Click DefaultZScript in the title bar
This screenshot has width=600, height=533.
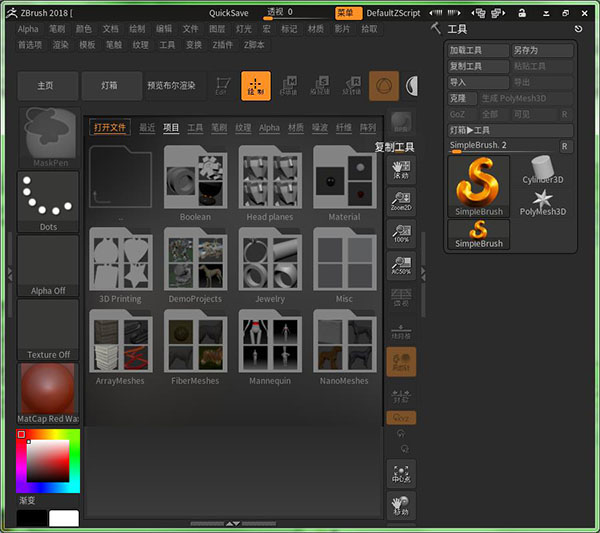click(393, 13)
